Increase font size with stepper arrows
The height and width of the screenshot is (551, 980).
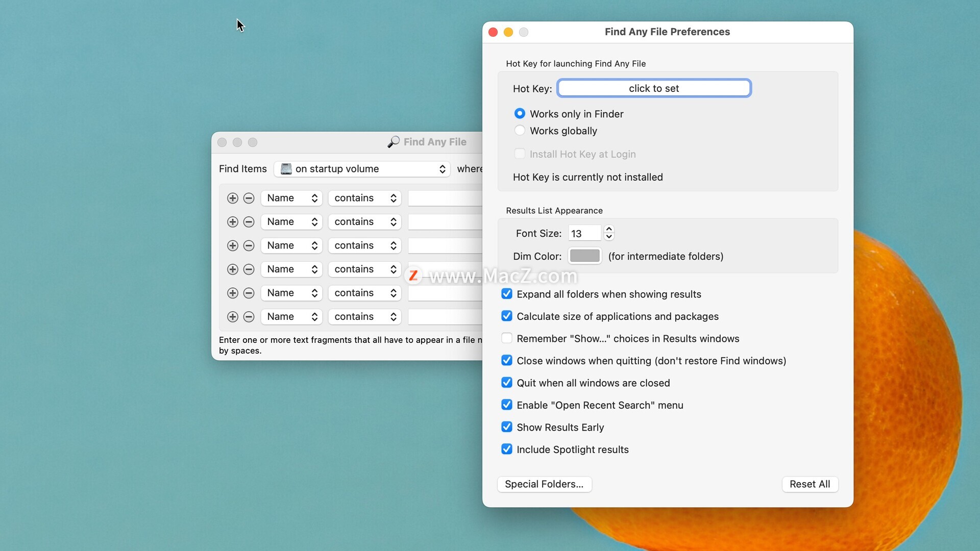pyautogui.click(x=609, y=229)
